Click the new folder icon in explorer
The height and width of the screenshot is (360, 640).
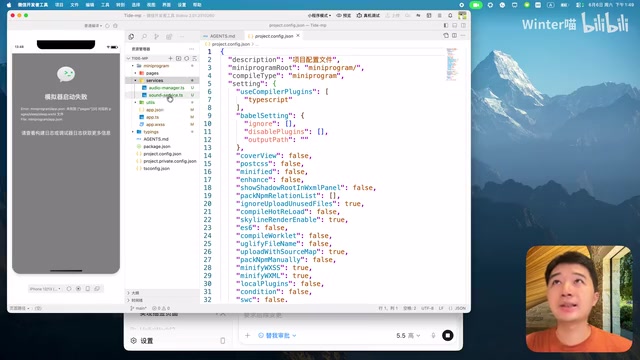[178, 58]
